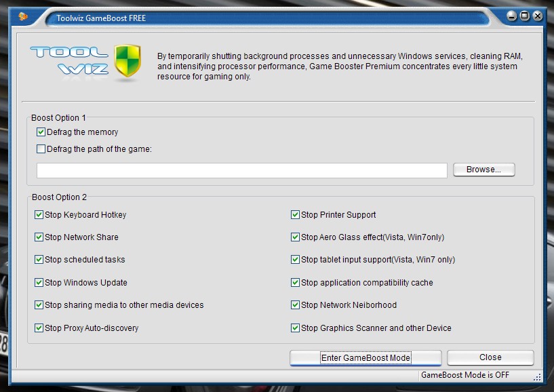Disable Stop scheduled tasks
Screen dimensions: 554x392
39,260
